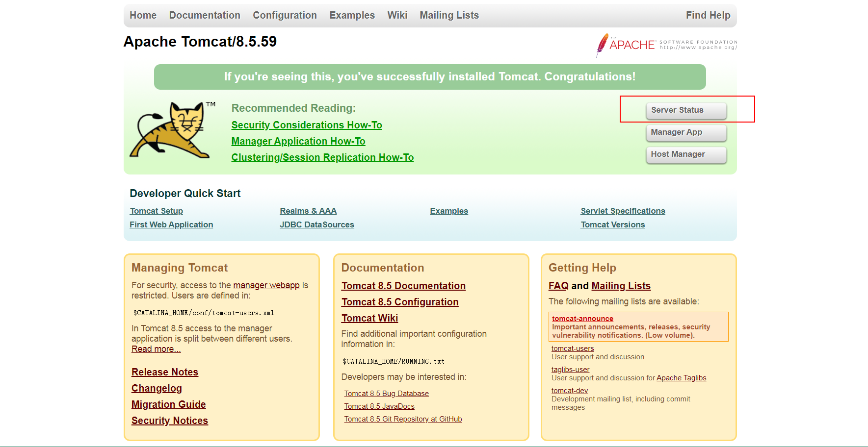Open the First Web Application link
Screen dimensions: 868x447
tap(171, 224)
